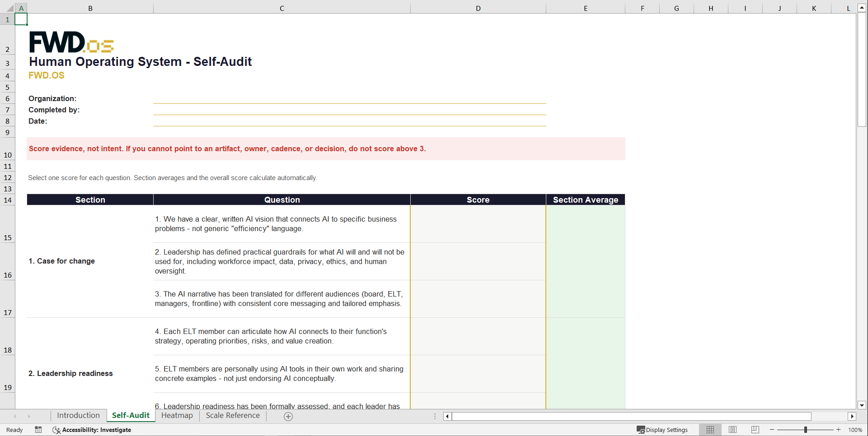Click the Score column header cell
The width and height of the screenshot is (868, 436).
[478, 200]
